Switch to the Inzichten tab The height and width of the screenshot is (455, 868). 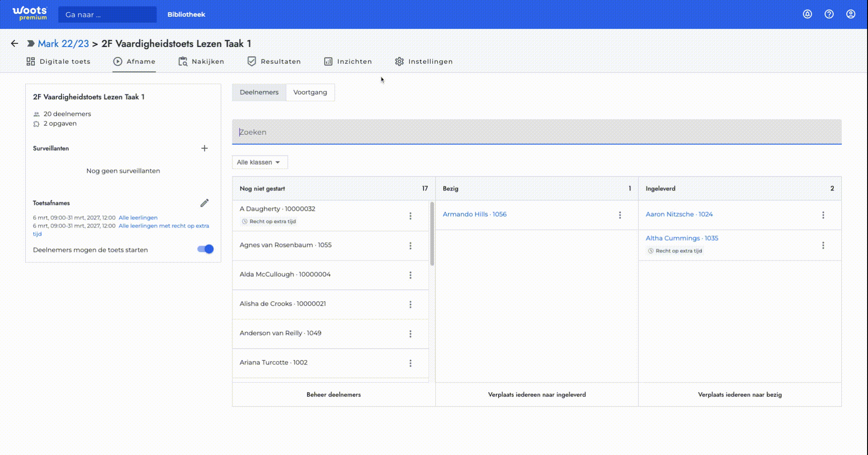click(x=348, y=62)
